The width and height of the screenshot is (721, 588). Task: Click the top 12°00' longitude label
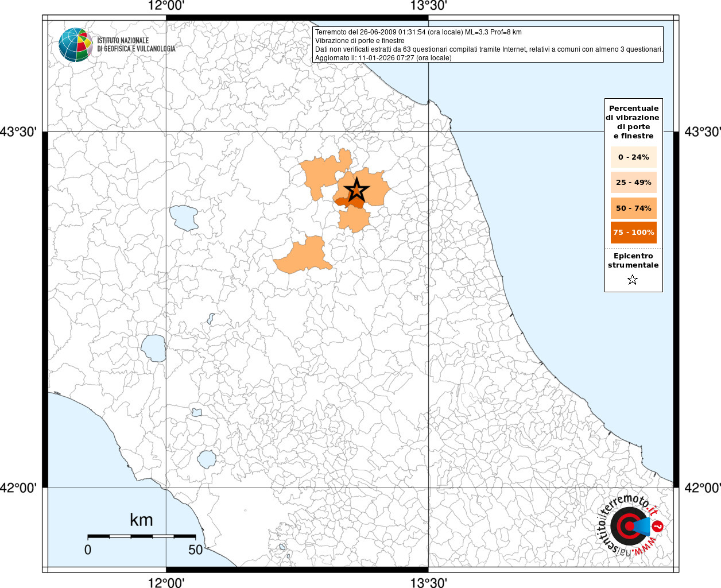tap(166, 6)
